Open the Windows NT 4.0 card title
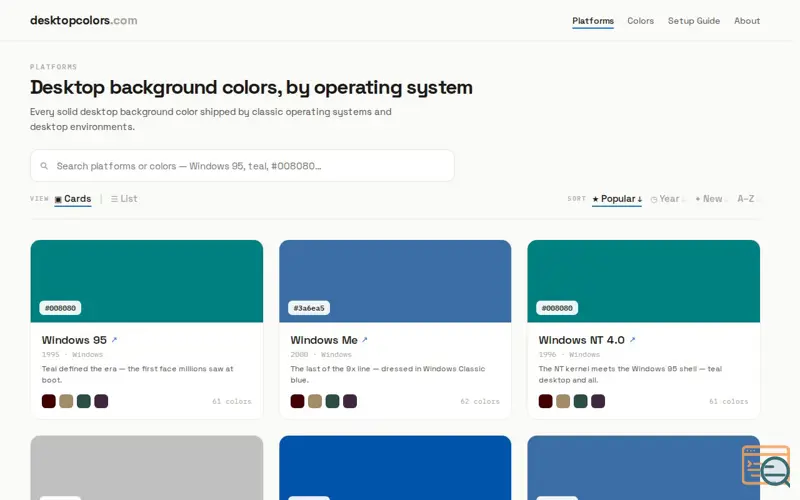This screenshot has height=500, width=800. pos(582,340)
